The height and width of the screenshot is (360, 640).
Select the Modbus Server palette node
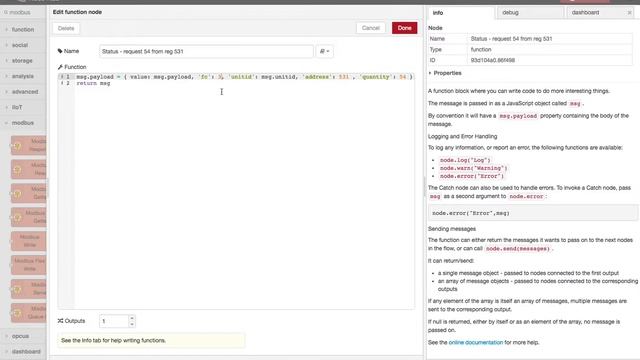[29, 289]
